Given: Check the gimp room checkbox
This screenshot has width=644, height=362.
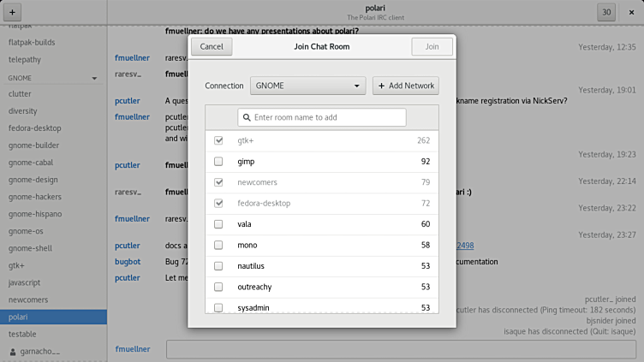Looking at the screenshot, I should coord(218,161).
